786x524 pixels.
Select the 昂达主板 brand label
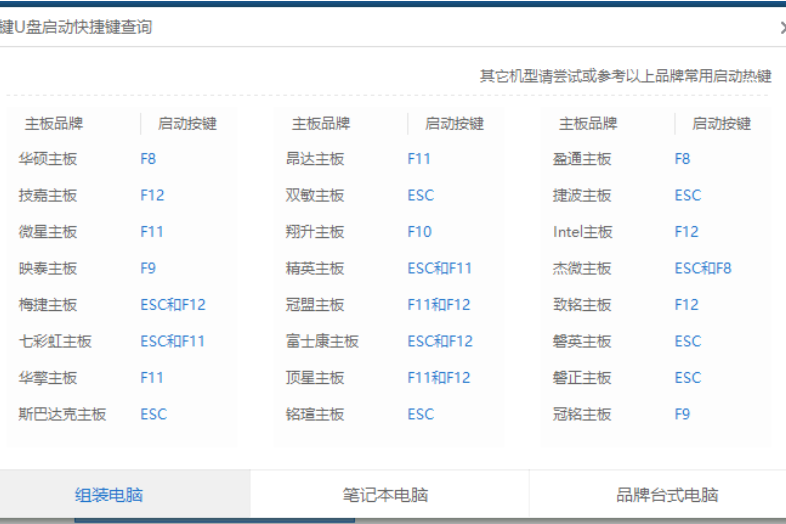[315, 159]
